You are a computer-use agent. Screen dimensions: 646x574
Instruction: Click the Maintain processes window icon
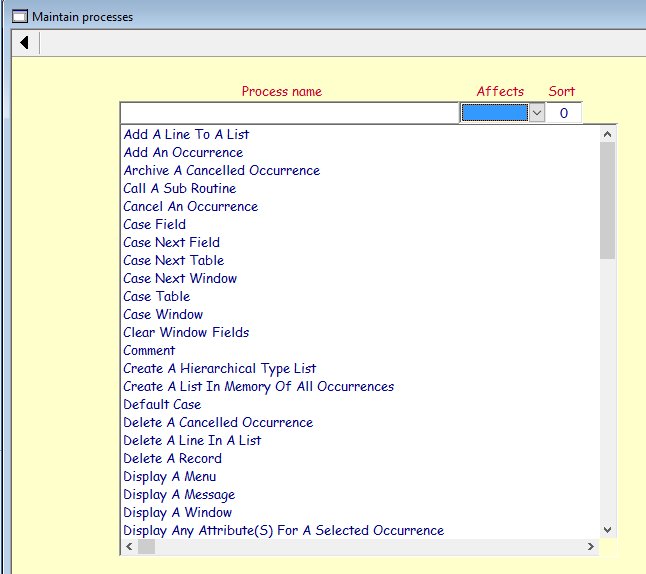click(18, 16)
